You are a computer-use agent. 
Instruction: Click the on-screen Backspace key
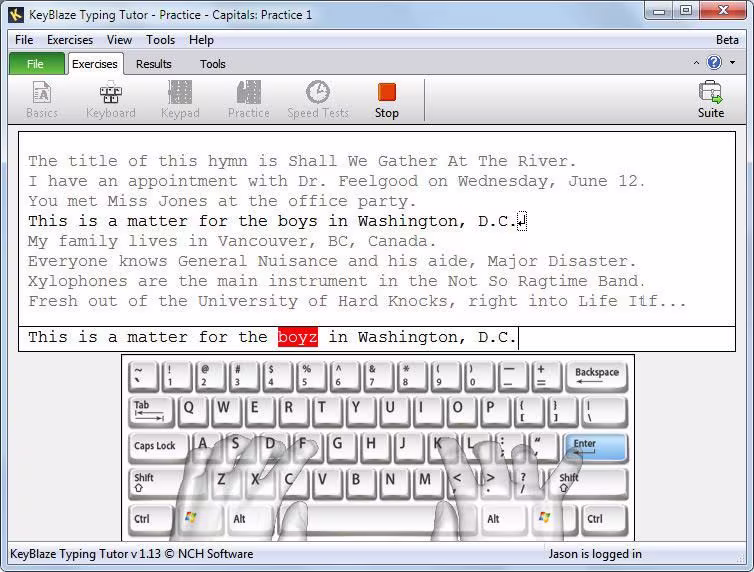597,376
